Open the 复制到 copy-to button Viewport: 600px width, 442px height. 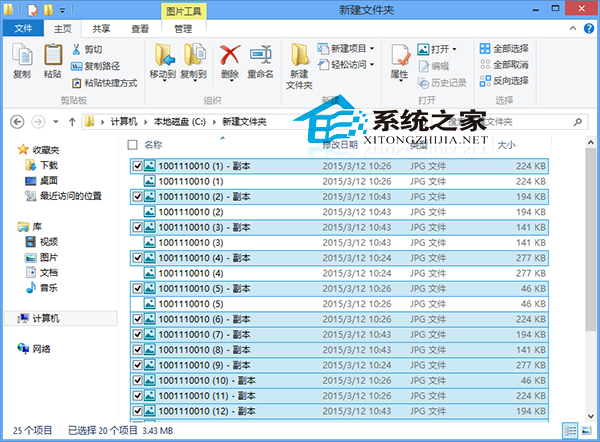[x=194, y=61]
